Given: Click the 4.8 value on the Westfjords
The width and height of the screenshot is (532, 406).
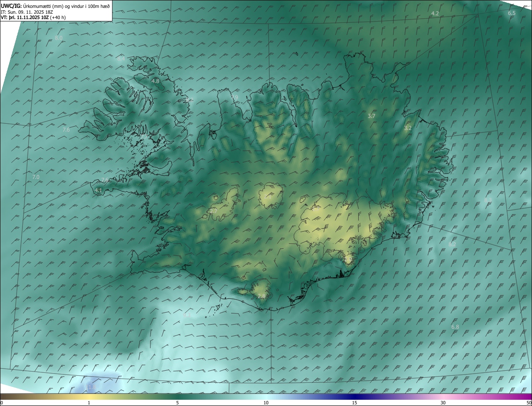Looking at the screenshot, I should (155, 81).
